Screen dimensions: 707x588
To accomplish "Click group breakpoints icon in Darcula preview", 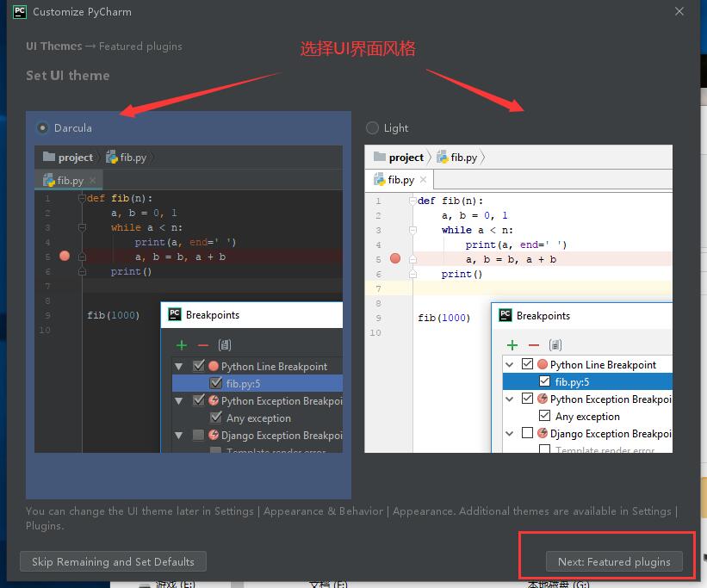I will tap(225, 345).
